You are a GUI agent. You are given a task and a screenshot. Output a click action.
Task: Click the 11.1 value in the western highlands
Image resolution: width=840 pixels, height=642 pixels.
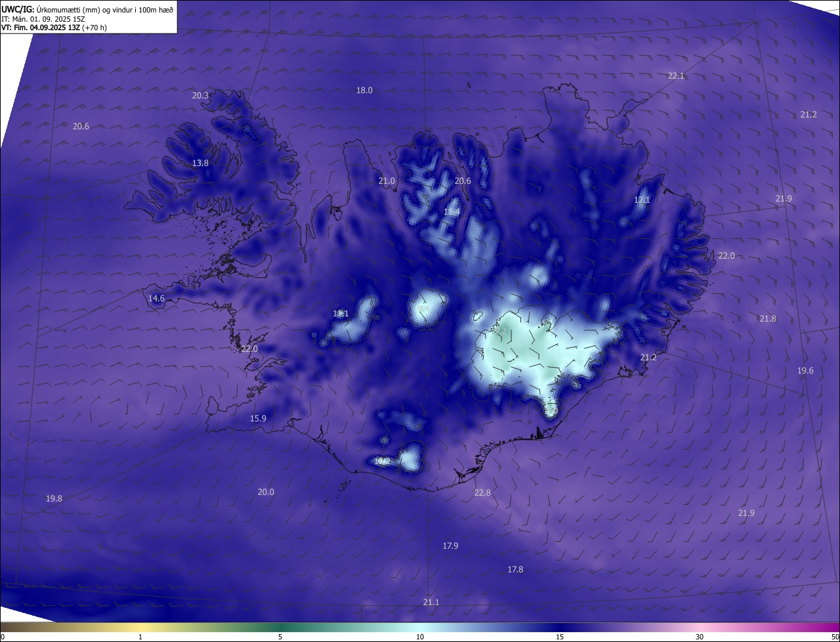[341, 314]
